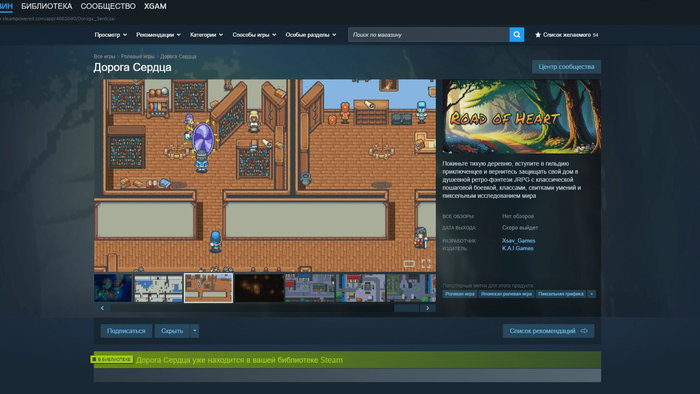Click Ролевые игры breadcrumb

[138, 57]
